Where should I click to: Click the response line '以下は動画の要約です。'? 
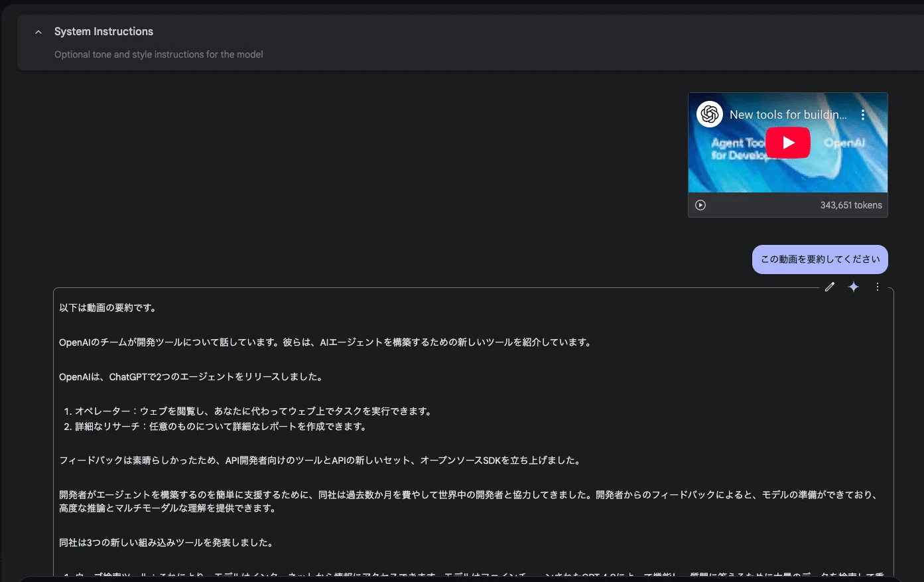tap(107, 308)
